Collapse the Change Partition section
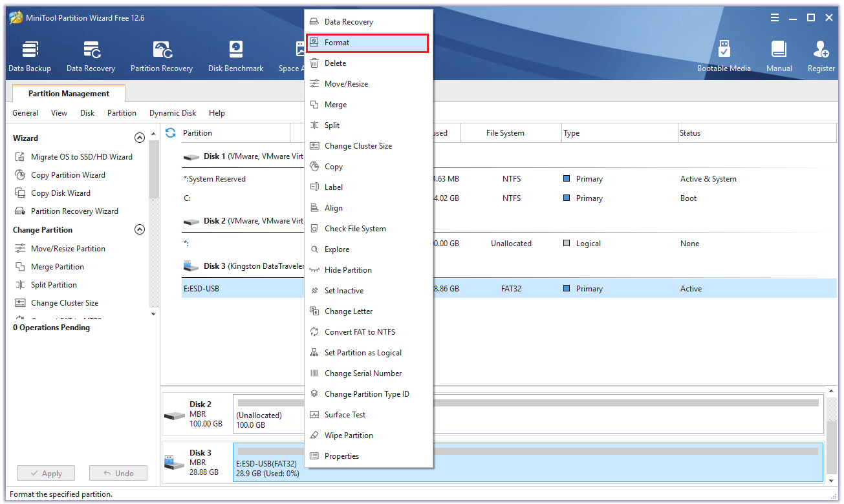Screen dimensions: 844x504 pyautogui.click(x=139, y=230)
